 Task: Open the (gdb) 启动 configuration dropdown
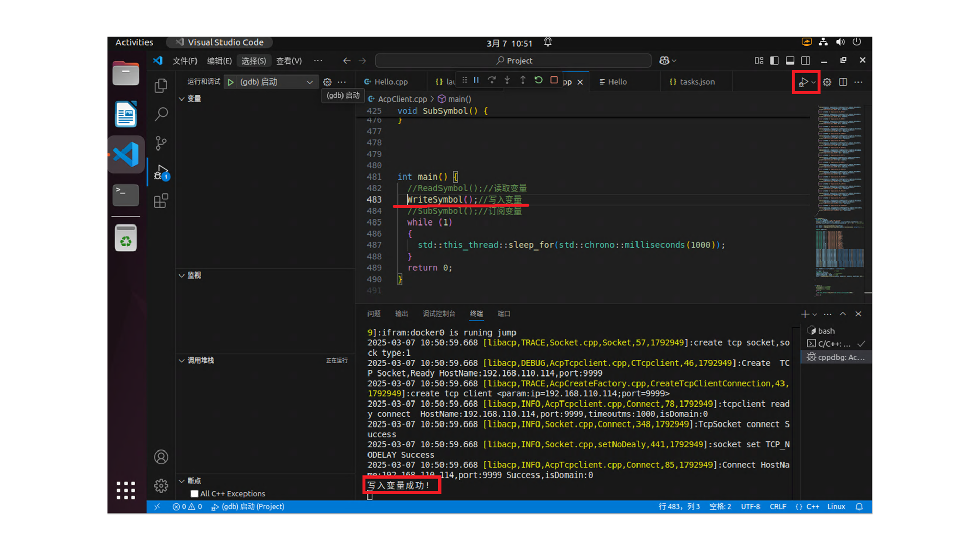point(309,82)
